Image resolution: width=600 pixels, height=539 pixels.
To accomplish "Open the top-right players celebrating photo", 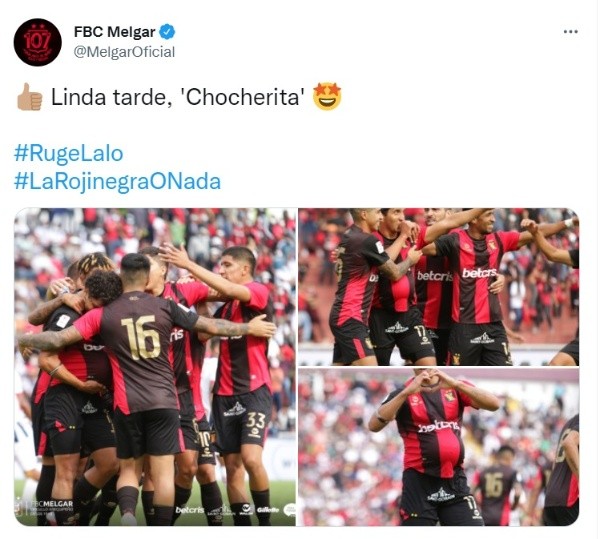I will point(439,287).
